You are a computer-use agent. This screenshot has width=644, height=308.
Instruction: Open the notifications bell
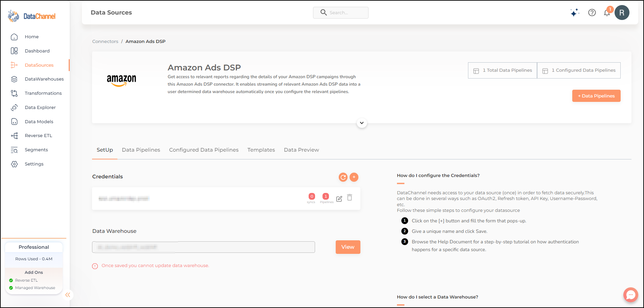607,13
